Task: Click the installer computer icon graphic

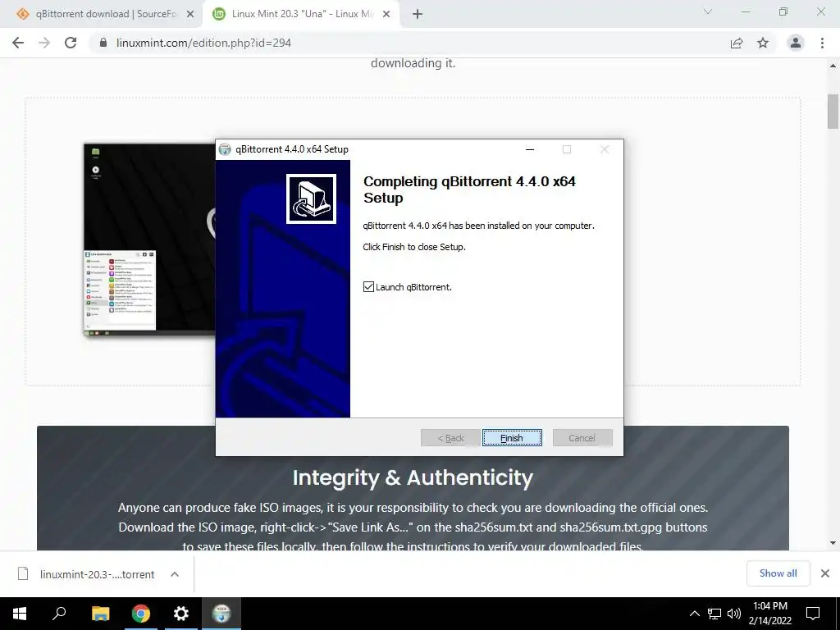Action: click(311, 199)
